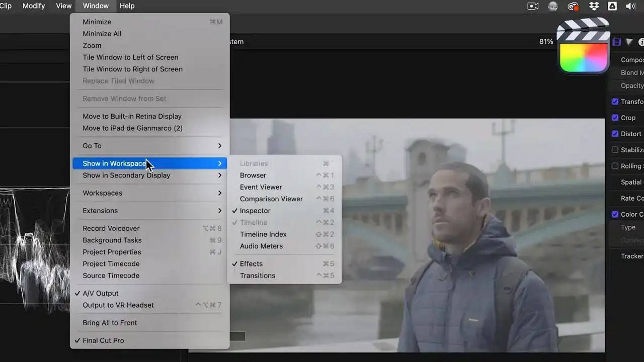Open the Creative Cloud menu bar icon
This screenshot has width=644, height=362.
tap(573, 6)
